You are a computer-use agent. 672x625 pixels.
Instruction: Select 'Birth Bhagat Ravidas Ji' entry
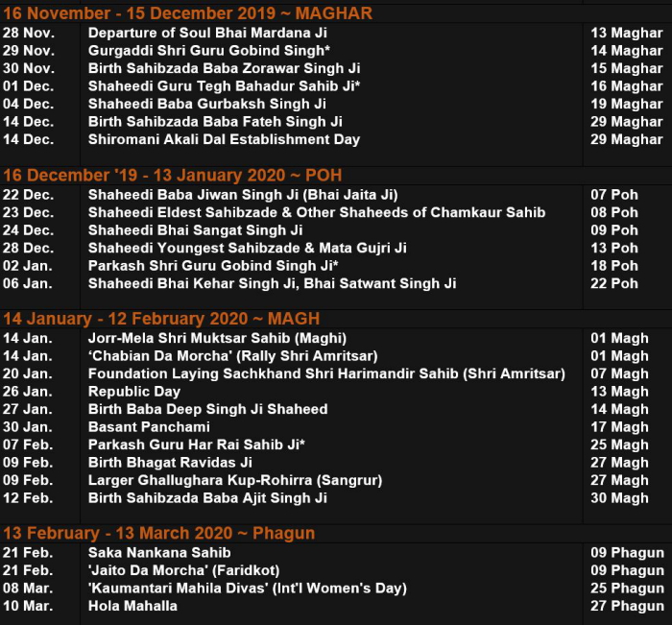pyautogui.click(x=170, y=463)
